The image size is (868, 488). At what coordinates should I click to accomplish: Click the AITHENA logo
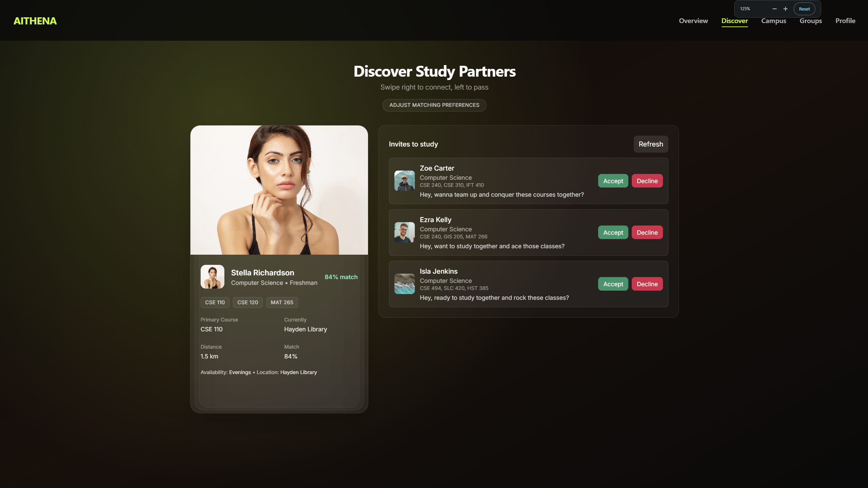35,21
